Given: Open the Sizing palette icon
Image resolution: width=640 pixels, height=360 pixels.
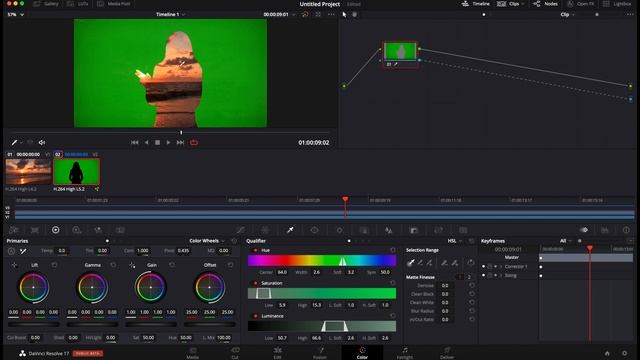Looking at the screenshot, I should click(438, 230).
